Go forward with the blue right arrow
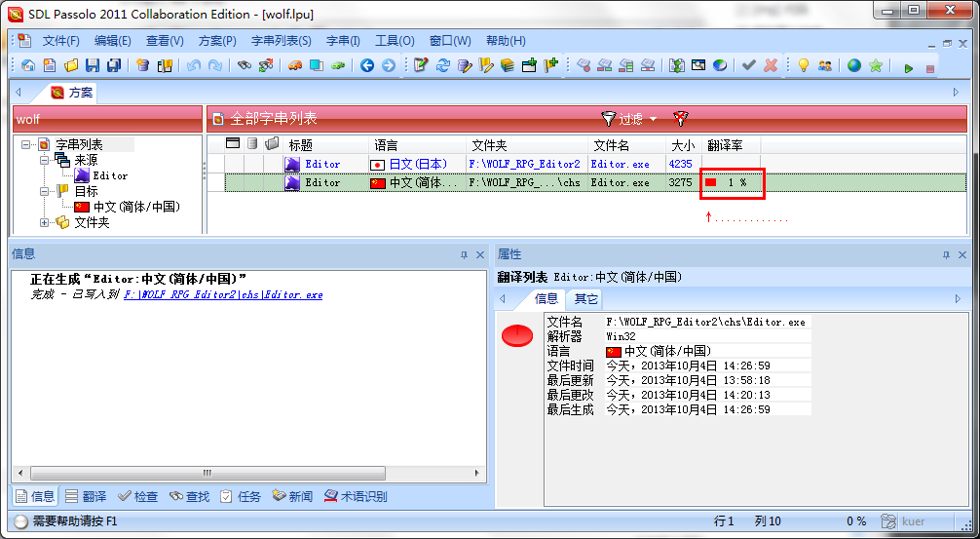 click(389, 65)
